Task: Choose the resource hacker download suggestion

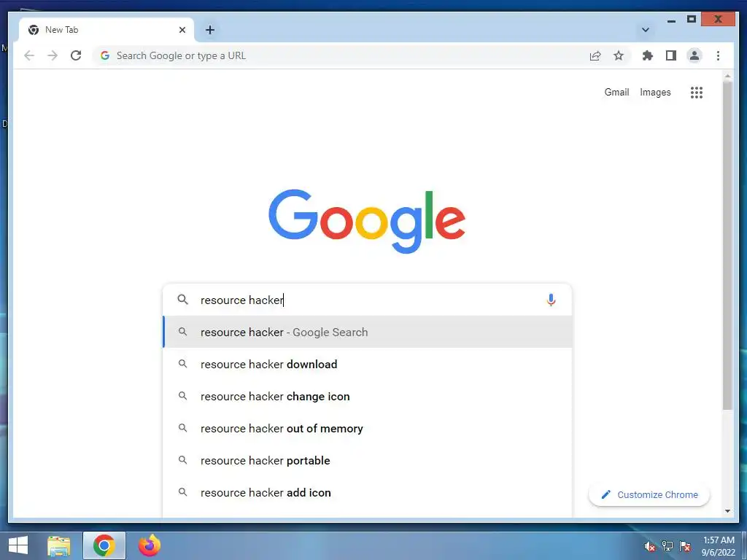Action: tap(368, 364)
